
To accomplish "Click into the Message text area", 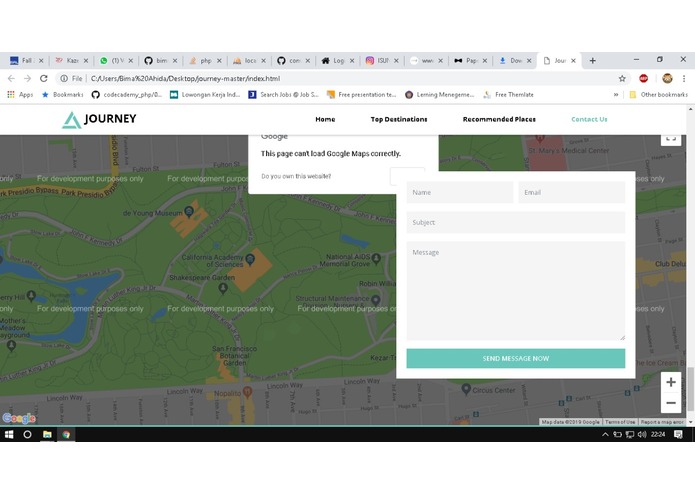I will click(x=515, y=291).
